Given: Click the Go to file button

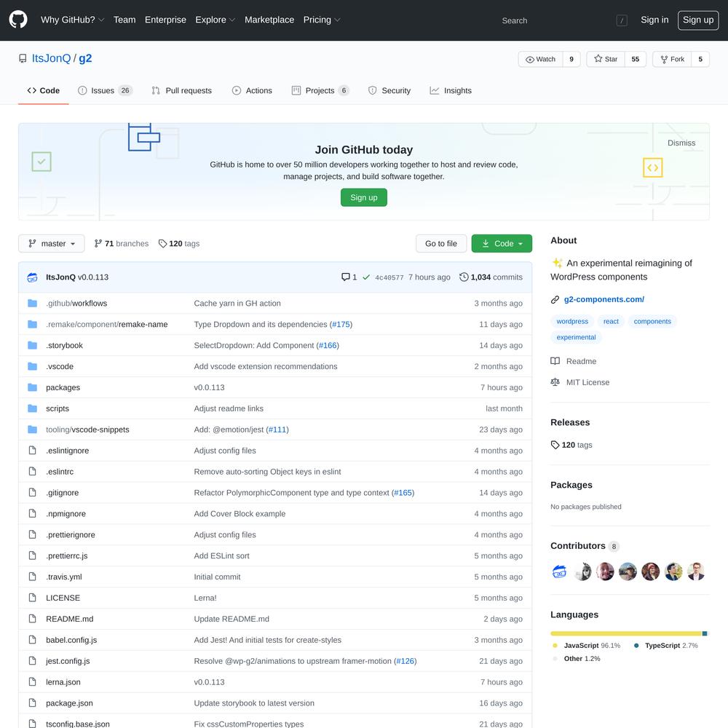Looking at the screenshot, I should [441, 244].
